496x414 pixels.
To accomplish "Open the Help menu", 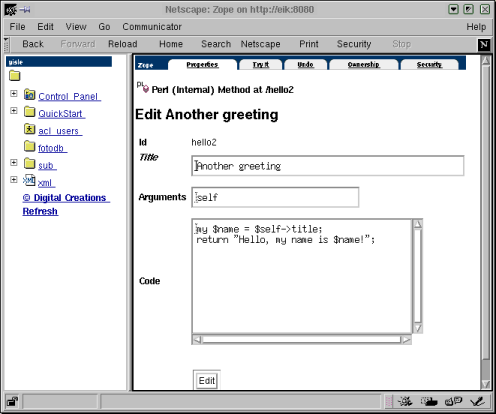I will pyautogui.click(x=476, y=27).
